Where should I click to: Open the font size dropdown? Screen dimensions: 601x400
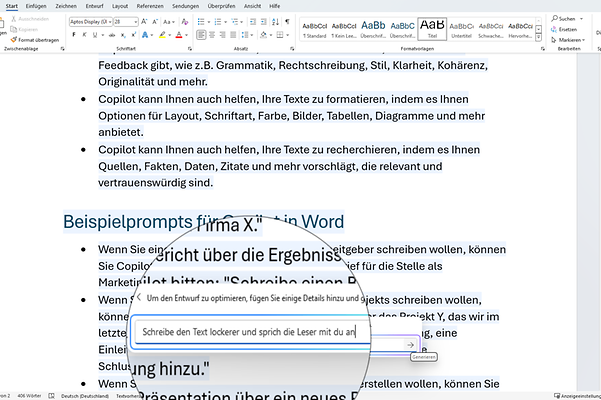[x=136, y=20]
